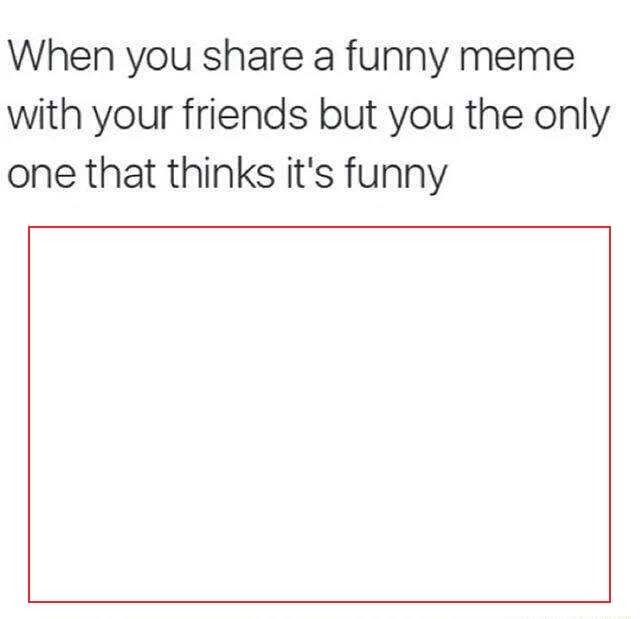Select the word "it's" in the caption
The image size is (640, 619).
tap(310, 173)
